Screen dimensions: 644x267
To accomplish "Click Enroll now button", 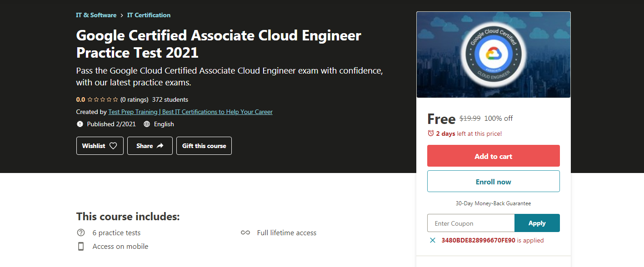I will pyautogui.click(x=493, y=182).
